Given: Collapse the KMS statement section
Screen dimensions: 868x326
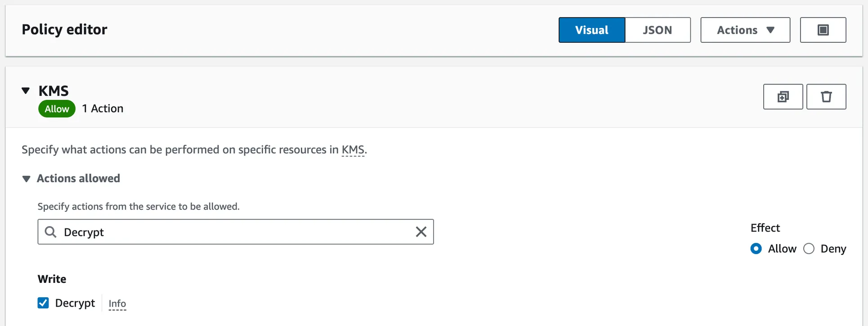Looking at the screenshot, I should coord(26,91).
